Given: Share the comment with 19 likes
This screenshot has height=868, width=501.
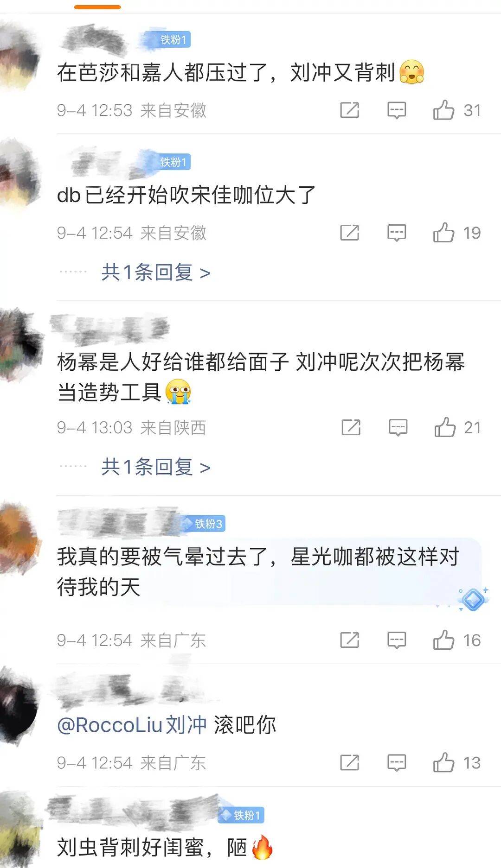Looking at the screenshot, I should pyautogui.click(x=350, y=232).
